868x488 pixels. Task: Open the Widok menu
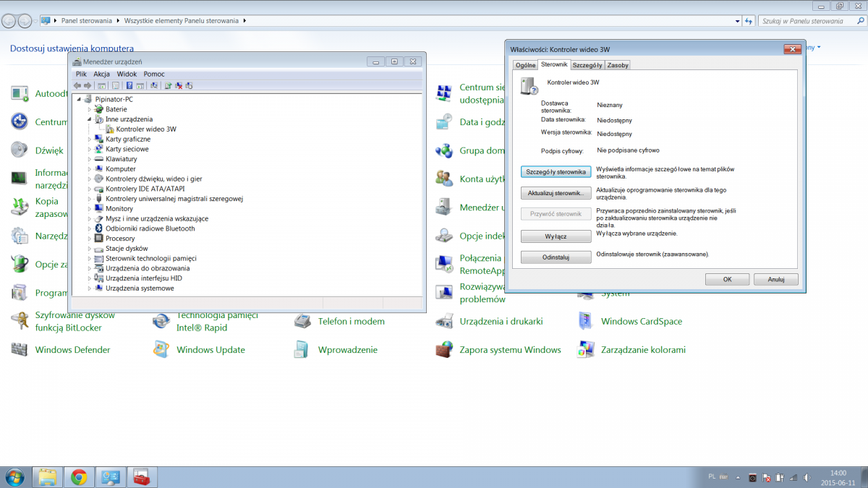[x=127, y=74]
